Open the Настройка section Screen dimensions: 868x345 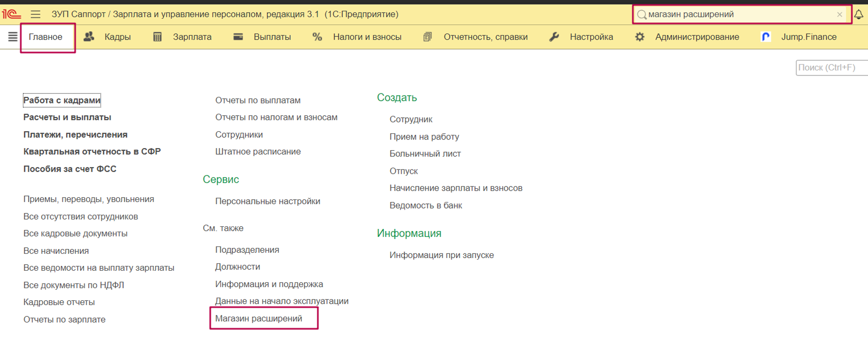581,37
